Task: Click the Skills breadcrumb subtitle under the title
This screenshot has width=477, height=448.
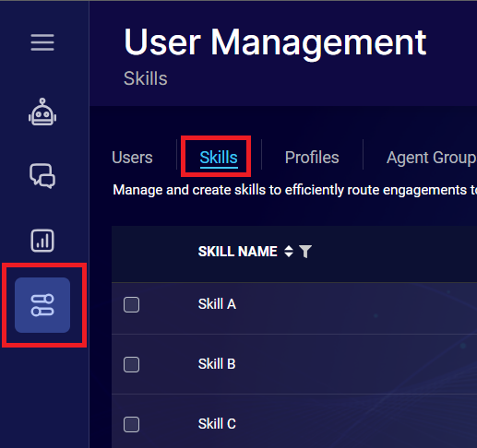Action: point(146,78)
